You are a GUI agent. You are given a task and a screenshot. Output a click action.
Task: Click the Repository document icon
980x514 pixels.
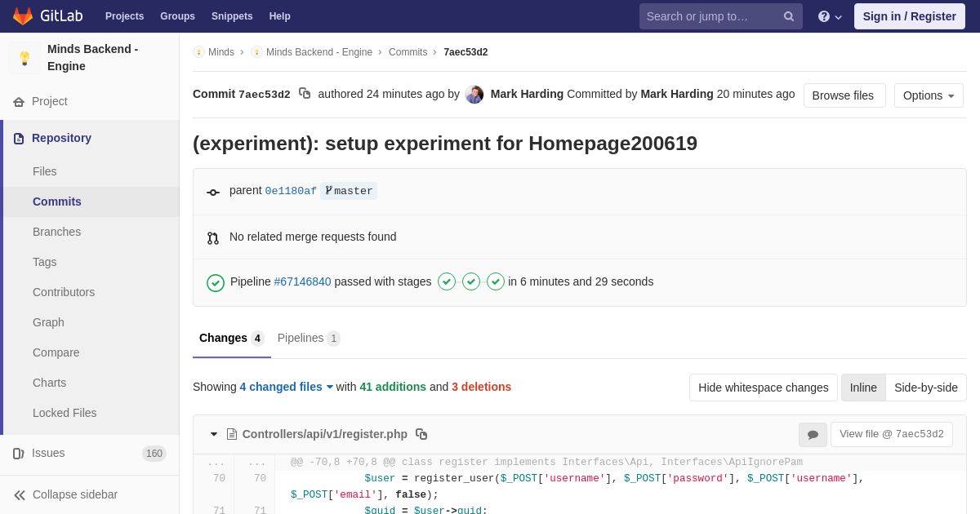click(x=19, y=139)
